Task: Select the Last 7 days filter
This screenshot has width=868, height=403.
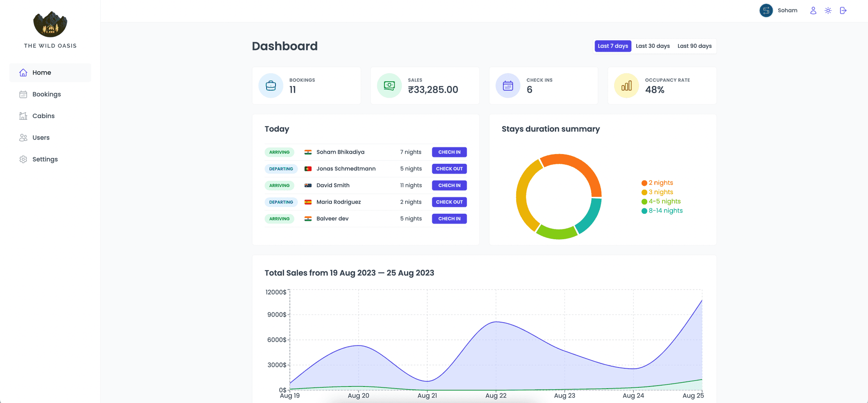Action: [x=612, y=46]
